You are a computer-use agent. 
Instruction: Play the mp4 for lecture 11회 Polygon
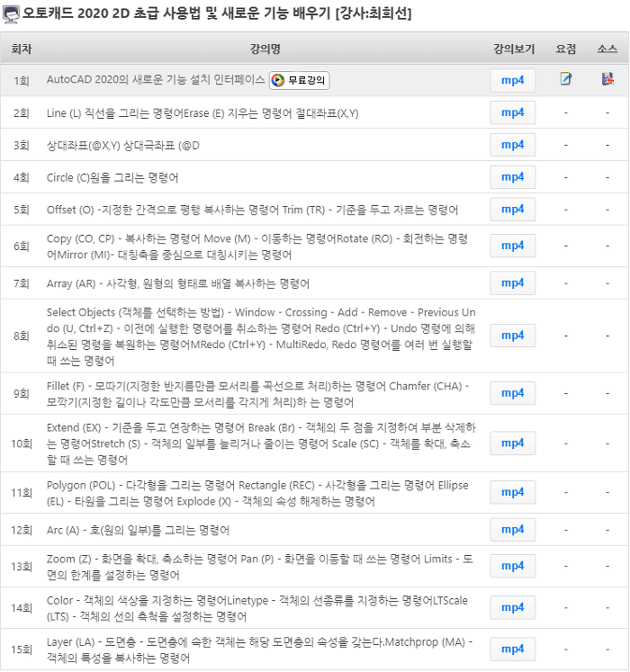[x=512, y=492]
